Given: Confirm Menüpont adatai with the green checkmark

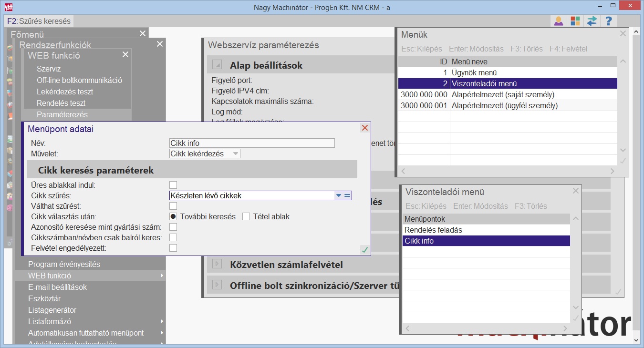Looking at the screenshot, I should point(365,250).
